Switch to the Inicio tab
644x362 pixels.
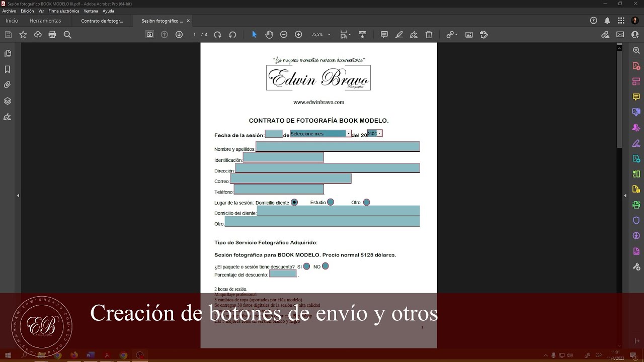[12, 21]
